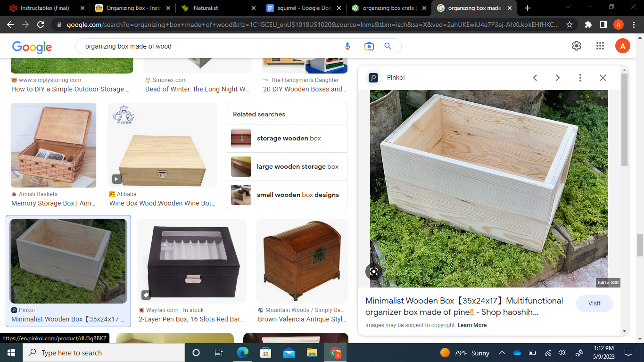This screenshot has width=644, height=362.
Task: Open Chrome's three-dot menu
Action: (634, 25)
